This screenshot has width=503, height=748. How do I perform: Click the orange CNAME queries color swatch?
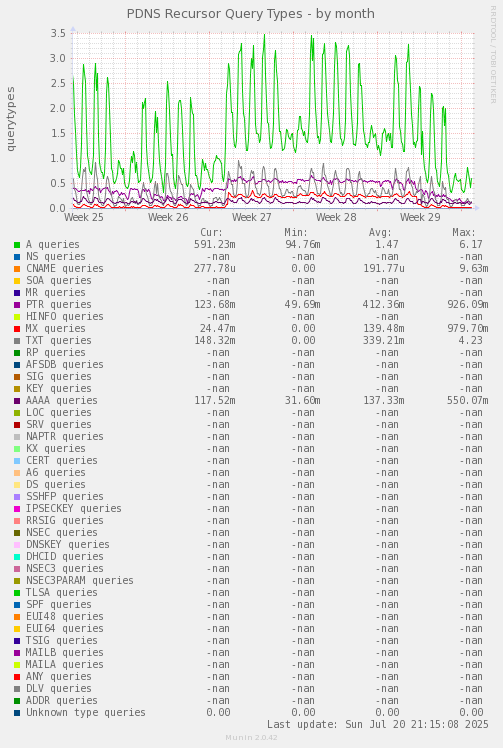(x=17, y=269)
